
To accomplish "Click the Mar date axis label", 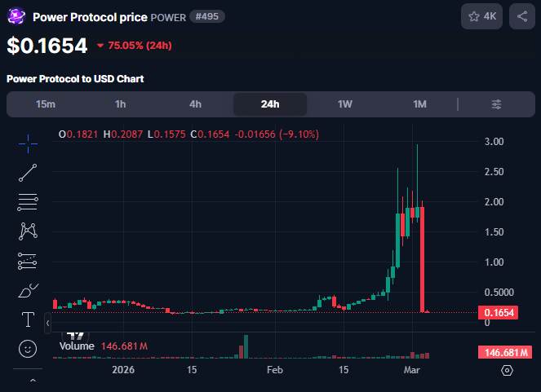I will pyautogui.click(x=411, y=370).
